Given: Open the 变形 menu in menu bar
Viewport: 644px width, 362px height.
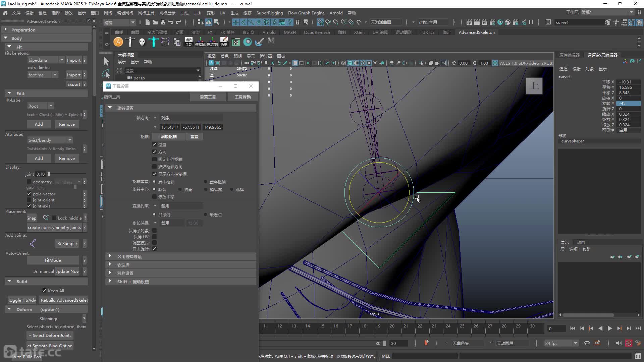Looking at the screenshot, I should coord(210,13).
